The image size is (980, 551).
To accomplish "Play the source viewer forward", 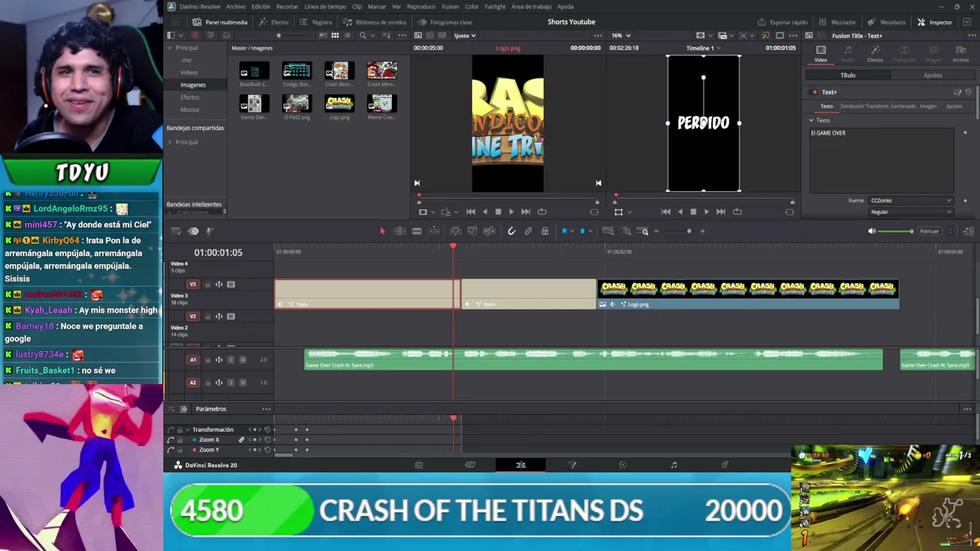I will coord(511,212).
